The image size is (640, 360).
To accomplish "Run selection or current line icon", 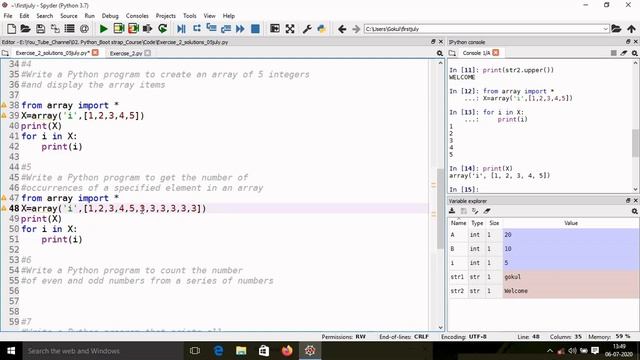I will [147, 29].
